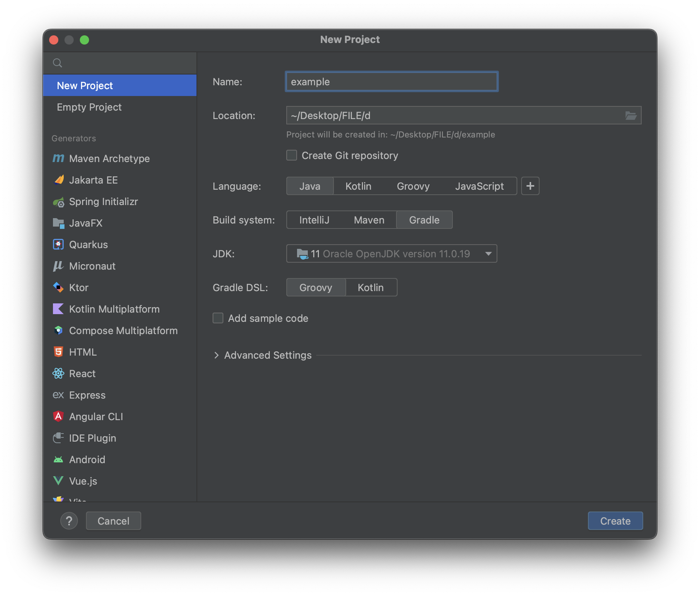Open the Spring Initializr generator
This screenshot has width=700, height=596.
click(120, 201)
